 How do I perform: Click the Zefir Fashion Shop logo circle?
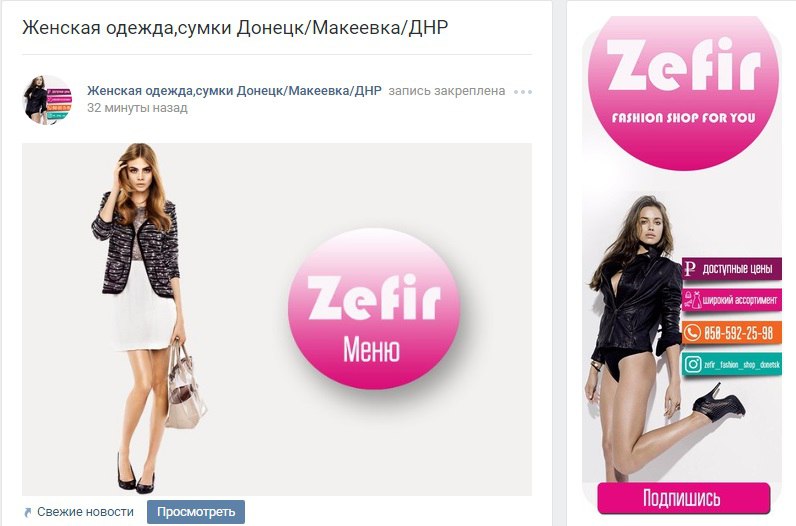click(683, 93)
